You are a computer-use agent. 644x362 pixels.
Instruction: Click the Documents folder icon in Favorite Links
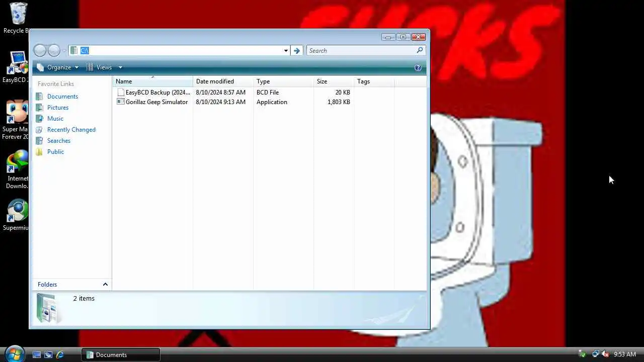(40, 96)
